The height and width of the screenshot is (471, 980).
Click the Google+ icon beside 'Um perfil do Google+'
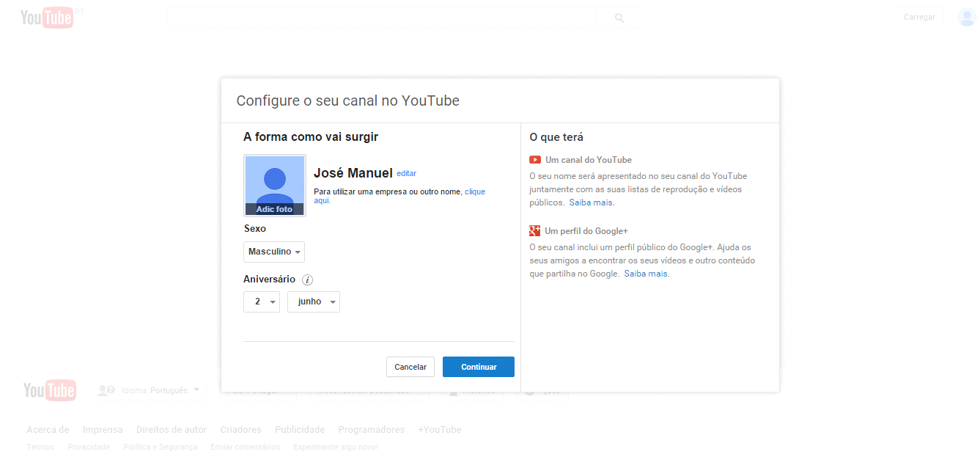535,230
